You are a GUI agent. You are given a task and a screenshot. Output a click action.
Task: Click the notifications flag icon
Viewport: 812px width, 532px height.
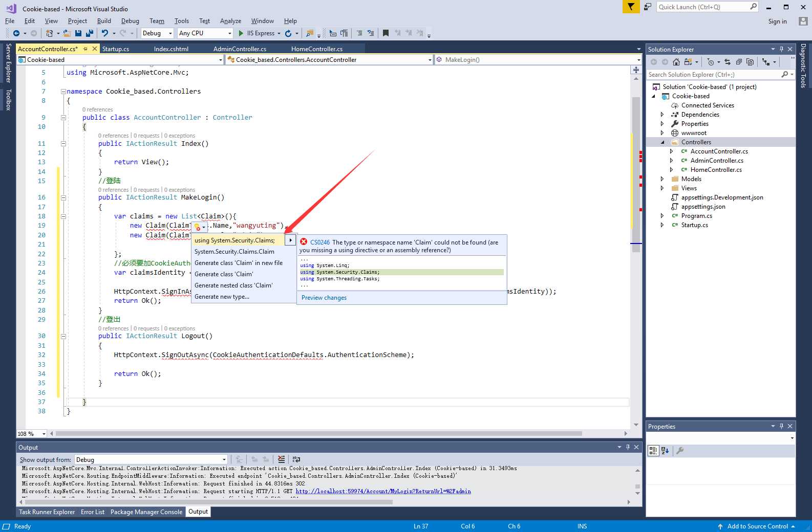[631, 7]
